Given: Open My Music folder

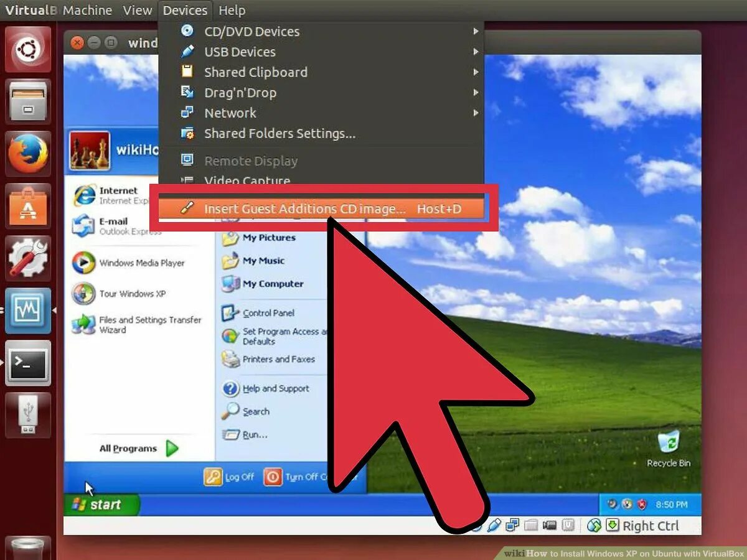Looking at the screenshot, I should [253, 261].
